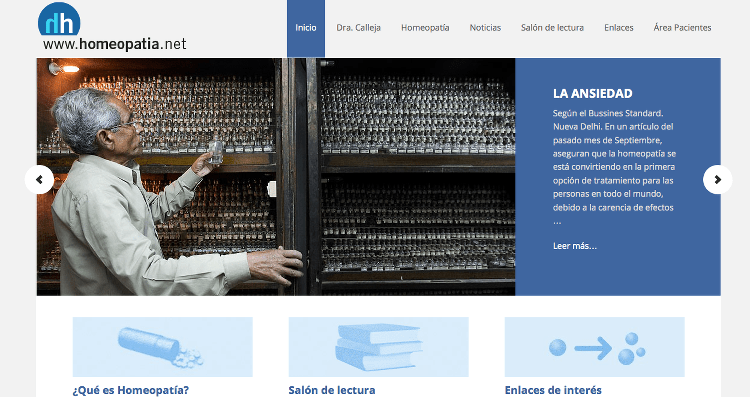Open LA ANSIEDAD article heading
The image size is (750, 397).
(x=593, y=93)
